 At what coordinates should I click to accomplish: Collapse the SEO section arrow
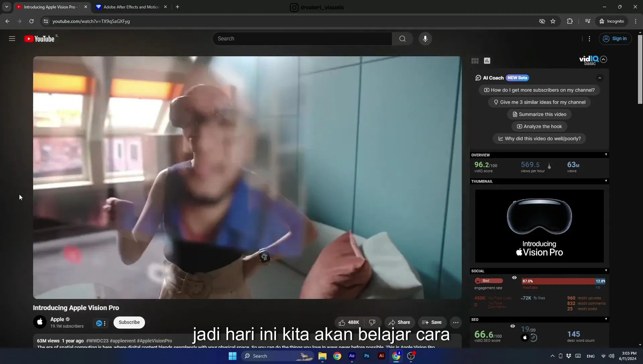(x=606, y=319)
